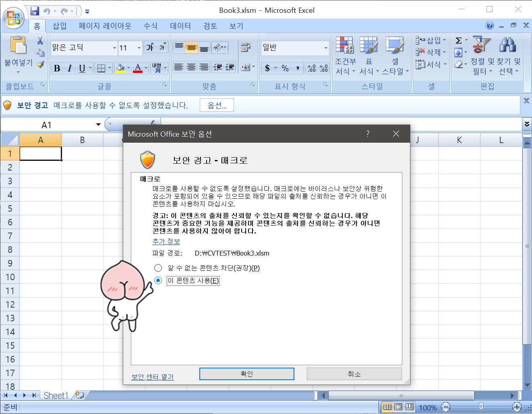Click the Office button orb

[14, 18]
